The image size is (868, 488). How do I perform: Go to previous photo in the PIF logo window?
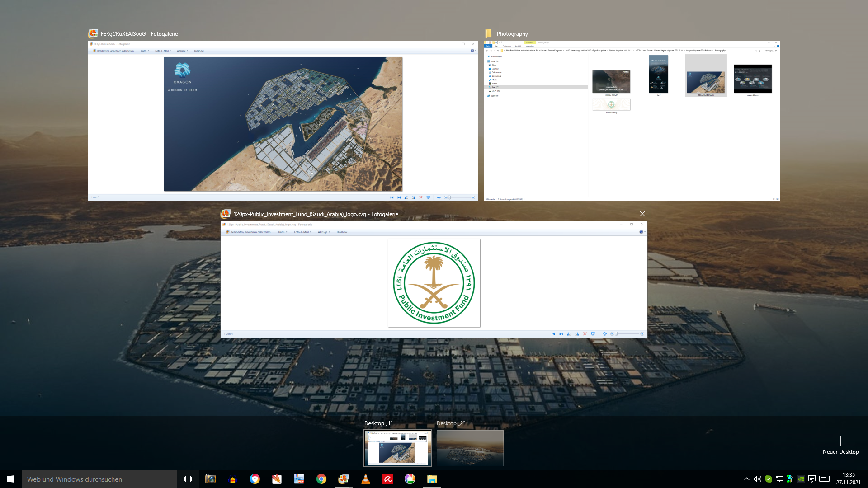coord(553,334)
